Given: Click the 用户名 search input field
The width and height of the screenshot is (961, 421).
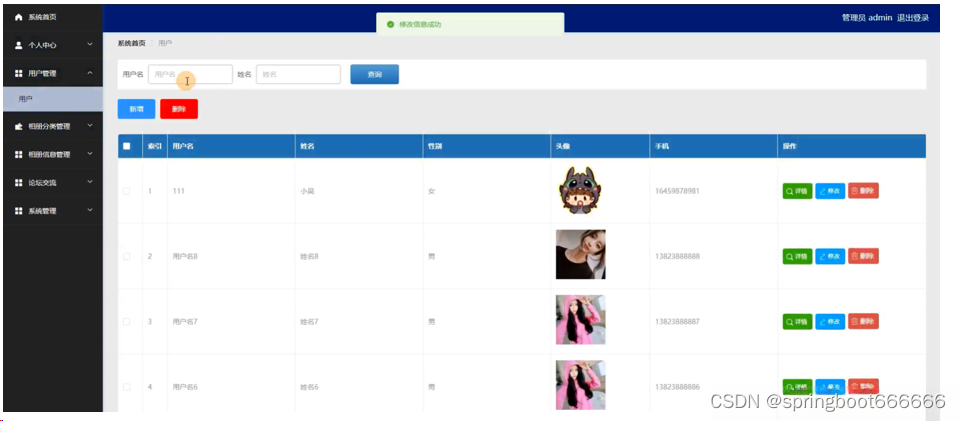Looking at the screenshot, I should click(190, 74).
